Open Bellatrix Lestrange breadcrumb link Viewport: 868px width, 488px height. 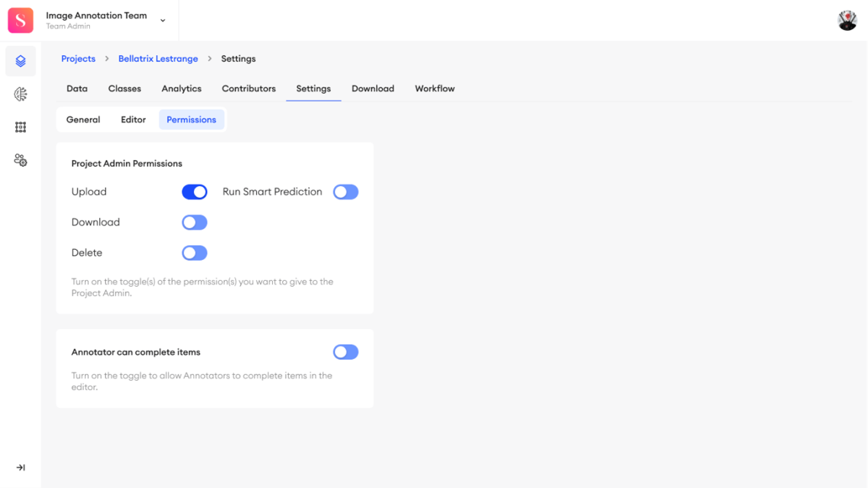tap(158, 59)
